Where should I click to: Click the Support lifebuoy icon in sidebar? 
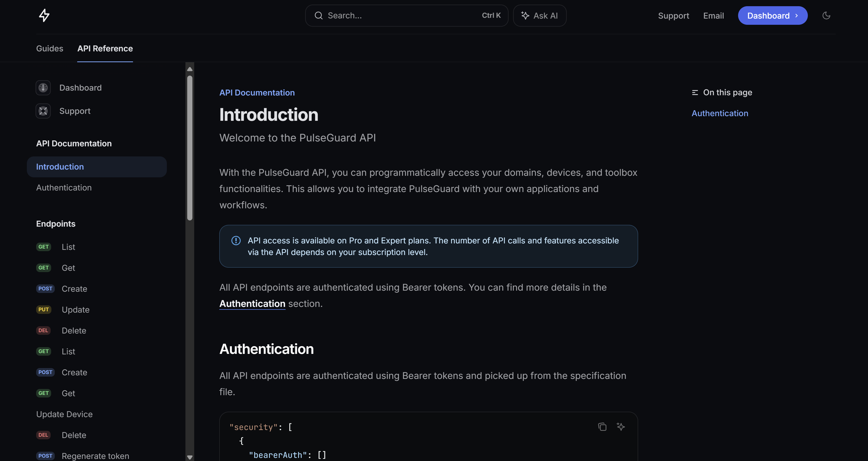click(43, 111)
